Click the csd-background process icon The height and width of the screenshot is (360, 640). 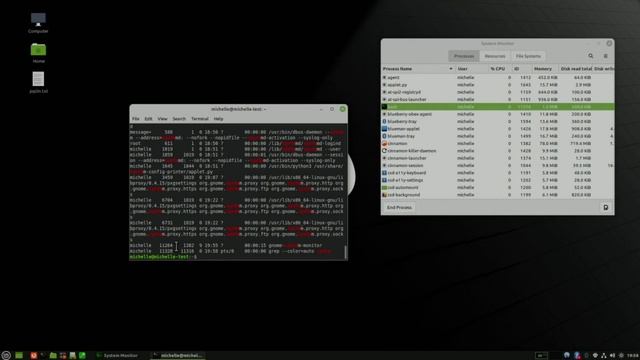[384, 195]
